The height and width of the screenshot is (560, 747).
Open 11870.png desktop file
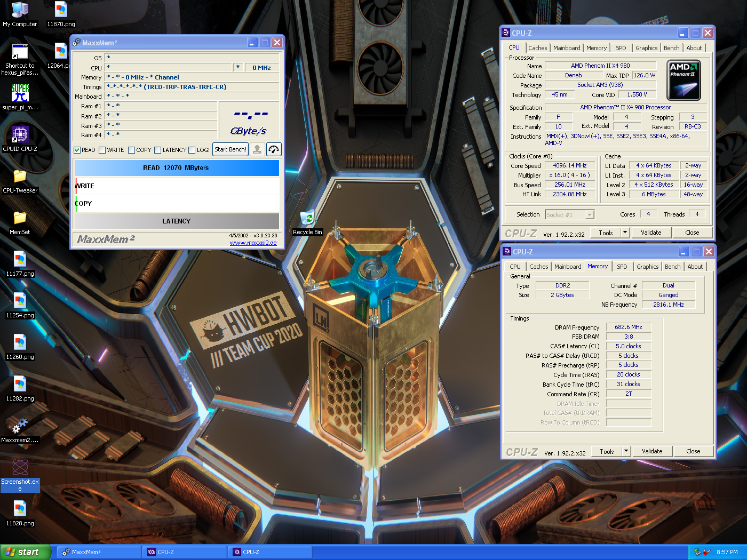point(61,14)
